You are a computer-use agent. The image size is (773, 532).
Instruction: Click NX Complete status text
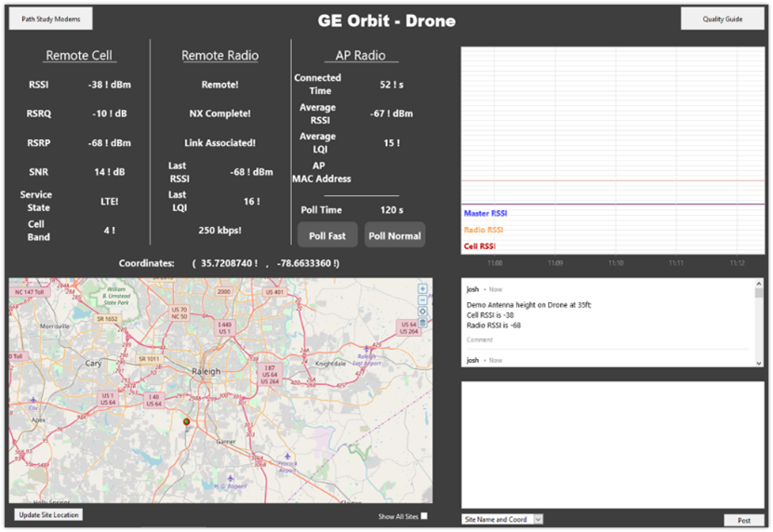click(x=220, y=113)
